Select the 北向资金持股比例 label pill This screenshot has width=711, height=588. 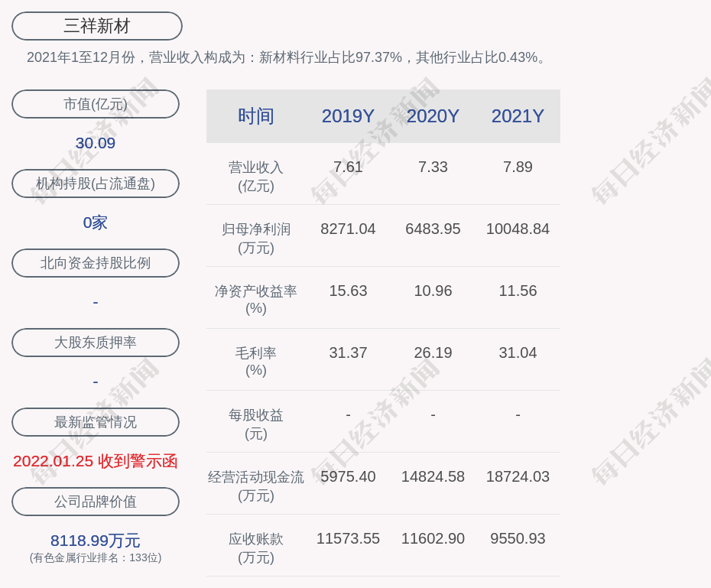(x=96, y=263)
